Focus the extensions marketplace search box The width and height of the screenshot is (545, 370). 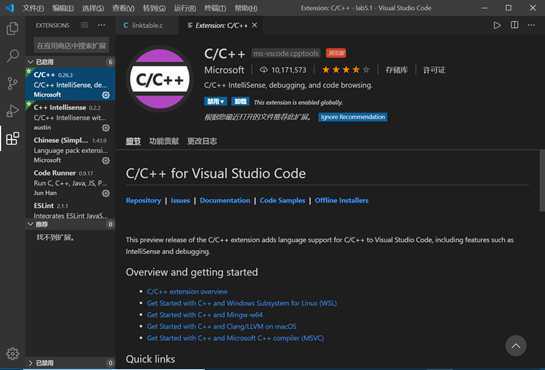(x=71, y=46)
